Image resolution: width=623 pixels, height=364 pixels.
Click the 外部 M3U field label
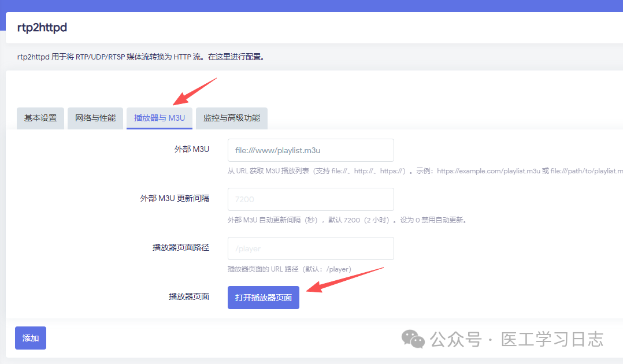(x=191, y=149)
